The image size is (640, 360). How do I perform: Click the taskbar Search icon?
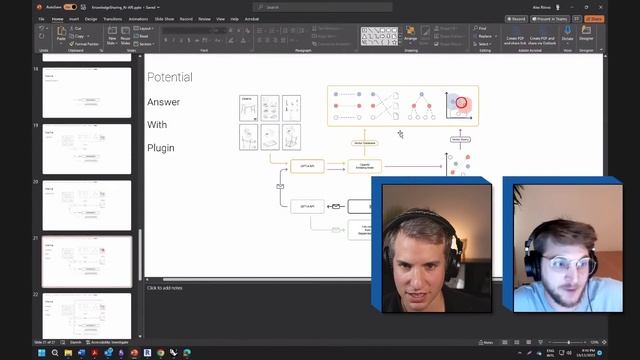pyautogui.click(x=55, y=353)
